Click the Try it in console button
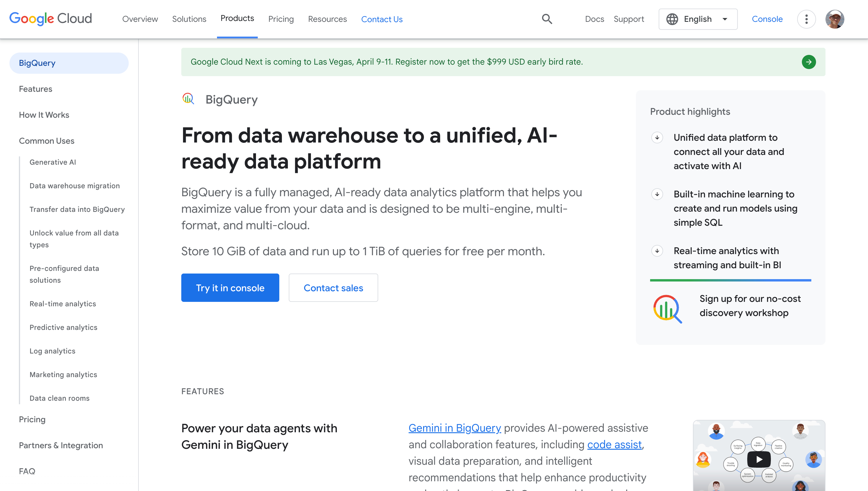Viewport: 868px width, 491px height. [x=230, y=288]
